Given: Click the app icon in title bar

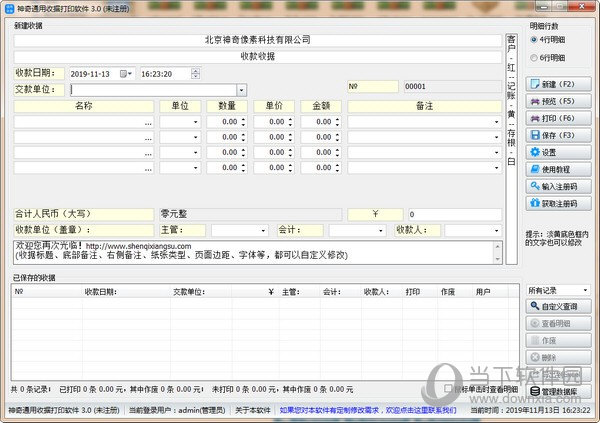Looking at the screenshot, I should [x=9, y=8].
